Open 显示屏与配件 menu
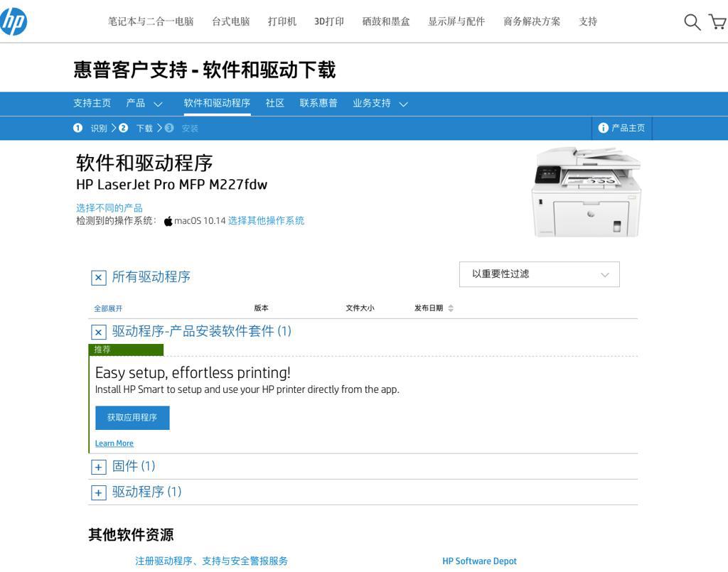 pyautogui.click(x=456, y=21)
